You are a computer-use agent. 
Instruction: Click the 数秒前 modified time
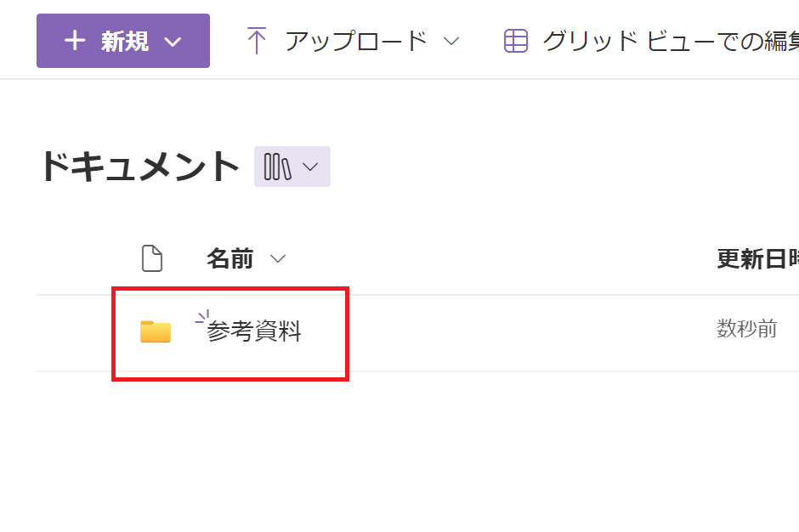pyautogui.click(x=746, y=329)
